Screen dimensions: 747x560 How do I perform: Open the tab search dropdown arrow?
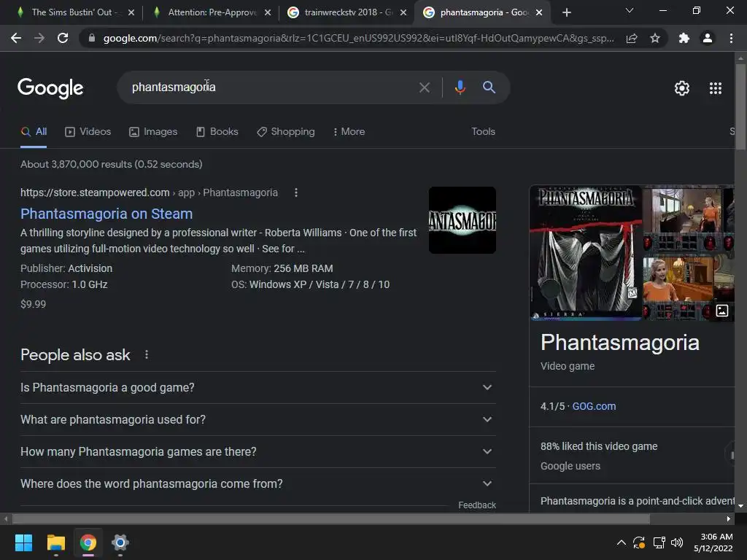coord(630,11)
